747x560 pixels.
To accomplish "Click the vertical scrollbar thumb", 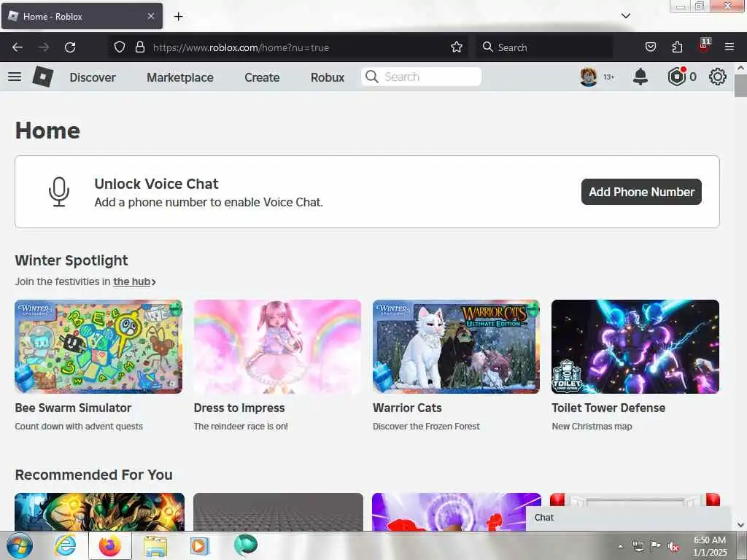I will (740, 86).
